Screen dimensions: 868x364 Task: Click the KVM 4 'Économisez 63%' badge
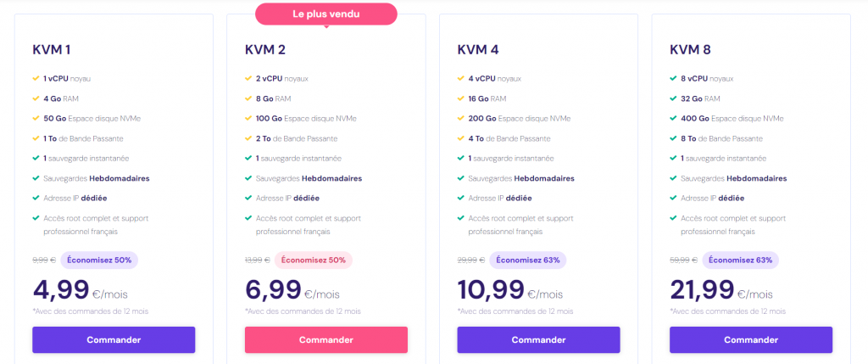pyautogui.click(x=528, y=260)
